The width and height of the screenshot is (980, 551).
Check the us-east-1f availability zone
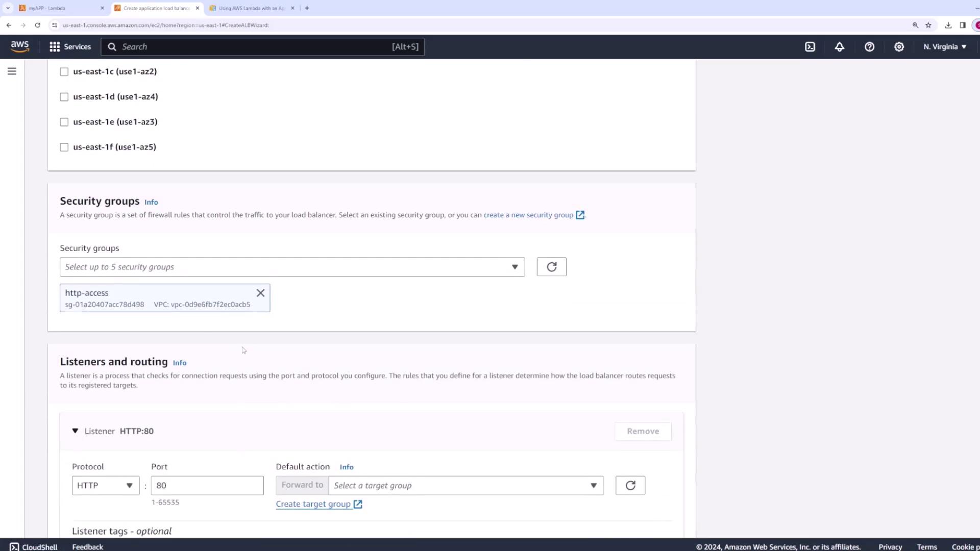[x=64, y=147]
